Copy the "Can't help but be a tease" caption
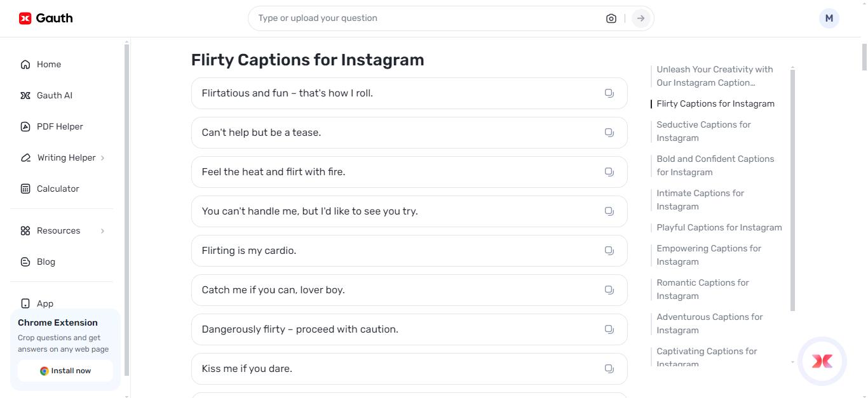The width and height of the screenshot is (868, 398). [609, 132]
